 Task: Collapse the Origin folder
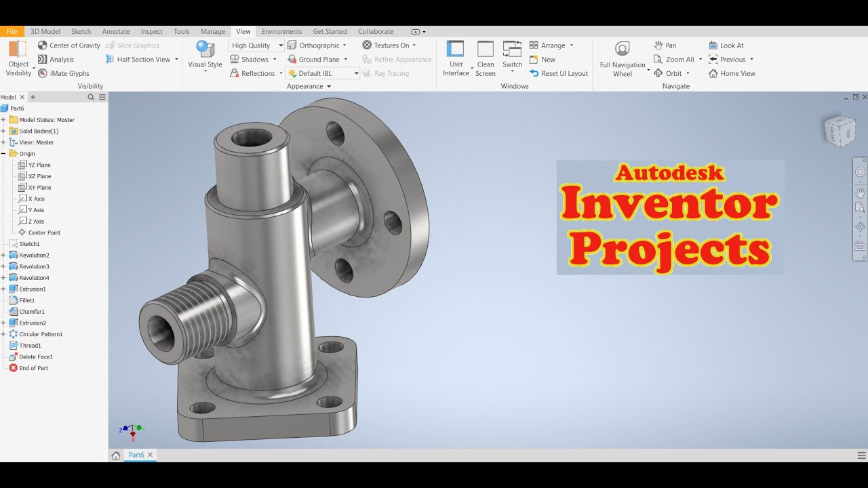(x=3, y=154)
